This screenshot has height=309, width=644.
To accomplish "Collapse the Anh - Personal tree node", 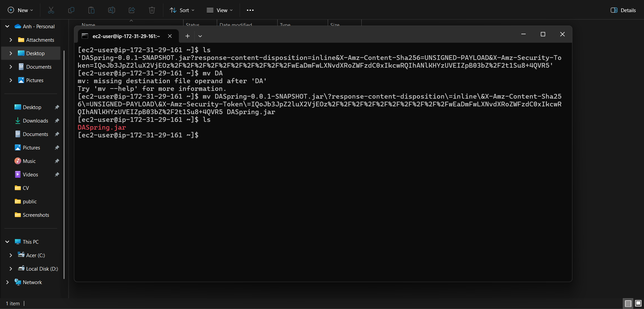I will pyautogui.click(x=7, y=26).
